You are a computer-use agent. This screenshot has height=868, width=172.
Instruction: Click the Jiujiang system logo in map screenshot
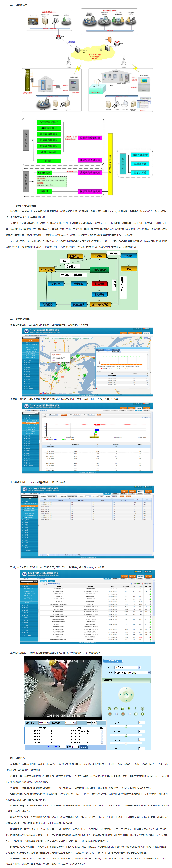pyautogui.click(x=26, y=331)
